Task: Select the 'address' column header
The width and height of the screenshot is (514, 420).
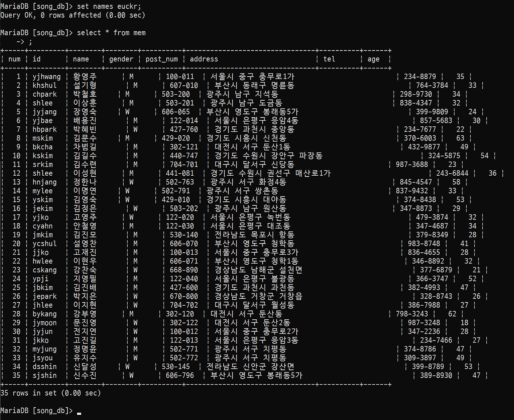Action: tap(204, 59)
